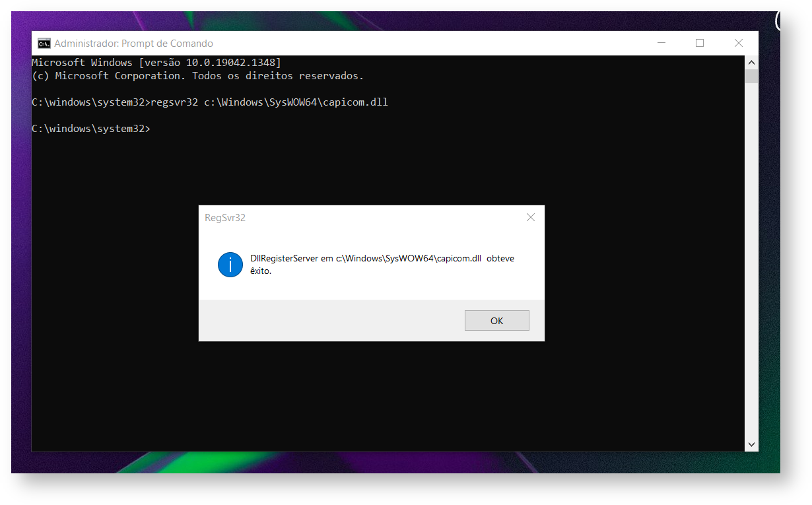Click the empty scrollbar track below the thumb
The height and width of the screenshot is (505, 812).
click(751, 261)
